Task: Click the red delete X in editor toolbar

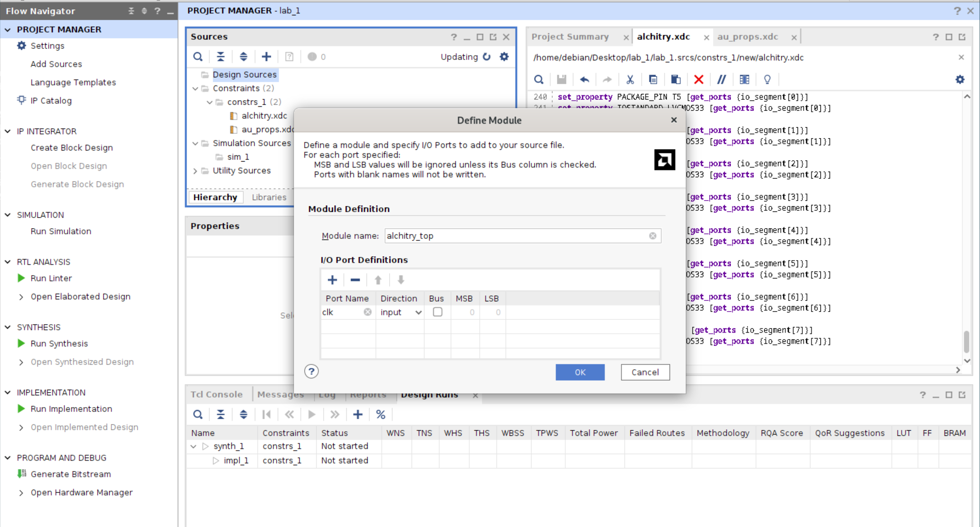Action: pos(698,79)
